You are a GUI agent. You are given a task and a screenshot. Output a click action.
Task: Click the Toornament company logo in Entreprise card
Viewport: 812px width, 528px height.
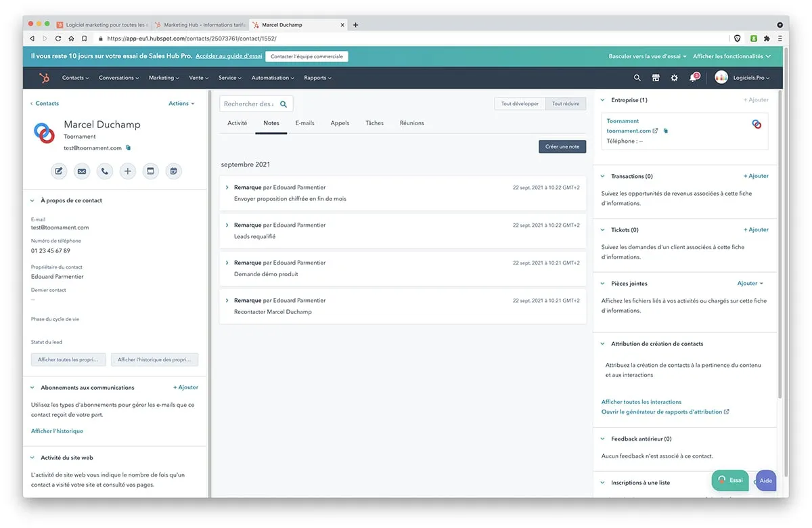(757, 125)
